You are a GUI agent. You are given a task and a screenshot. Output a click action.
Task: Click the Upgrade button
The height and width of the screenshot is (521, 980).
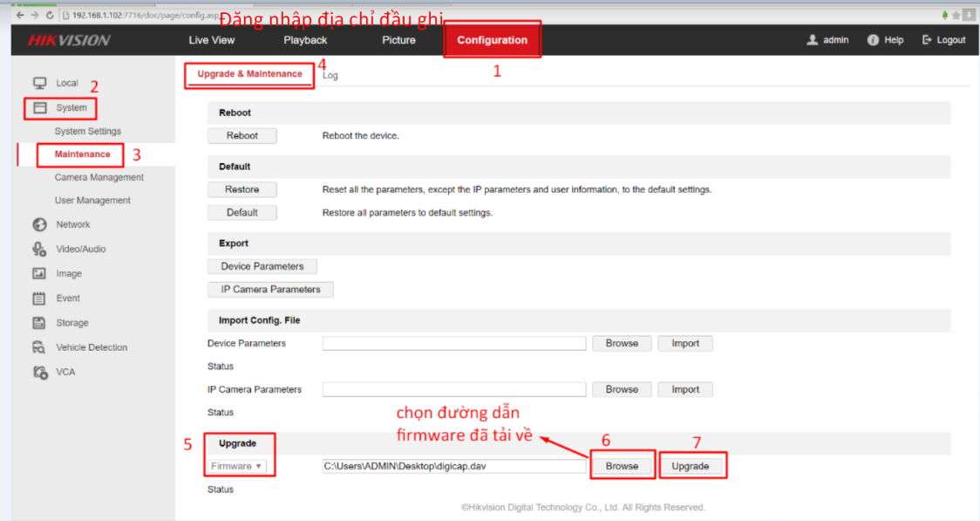[691, 466]
